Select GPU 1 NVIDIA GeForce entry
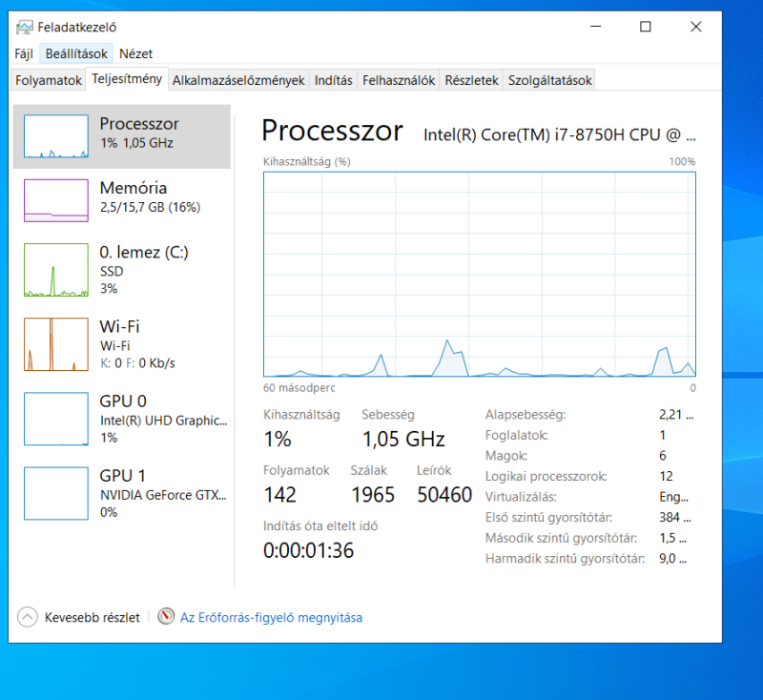Screen dimensions: 763x700 click(x=122, y=493)
